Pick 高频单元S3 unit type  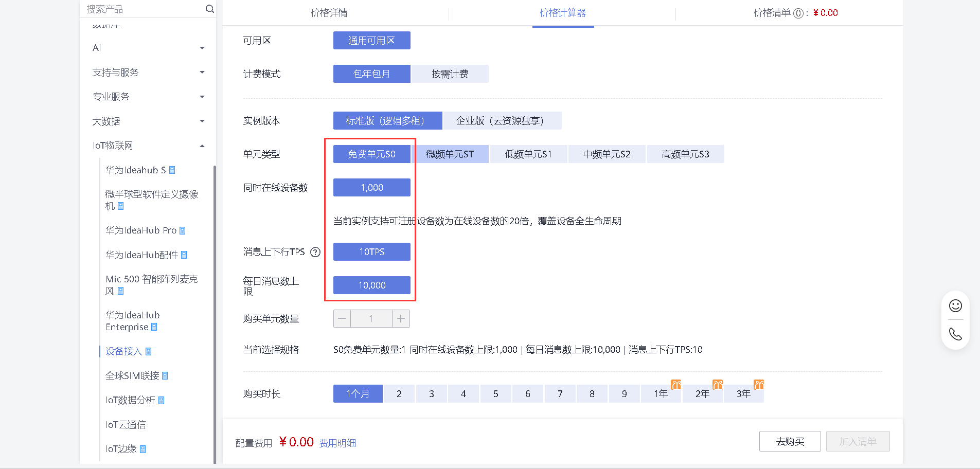click(686, 154)
